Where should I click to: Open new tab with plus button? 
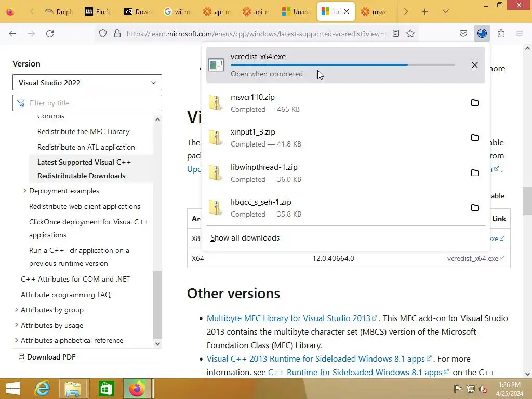point(425,11)
